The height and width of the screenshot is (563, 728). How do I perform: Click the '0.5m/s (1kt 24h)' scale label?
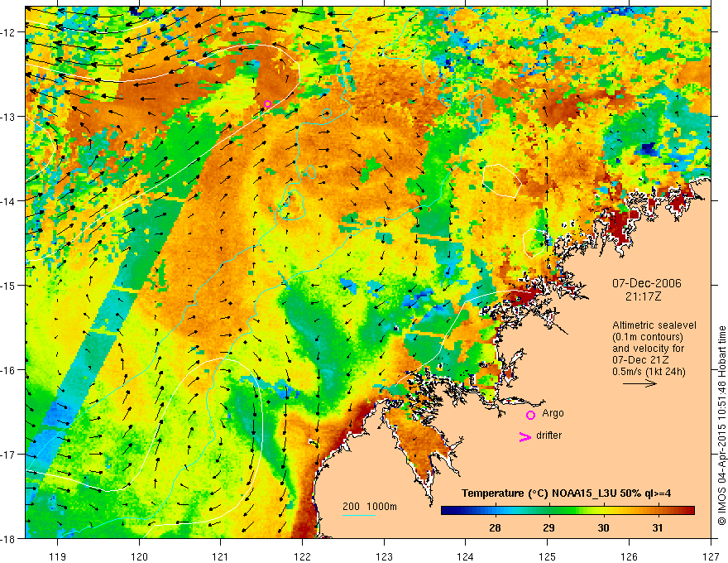[649, 372]
